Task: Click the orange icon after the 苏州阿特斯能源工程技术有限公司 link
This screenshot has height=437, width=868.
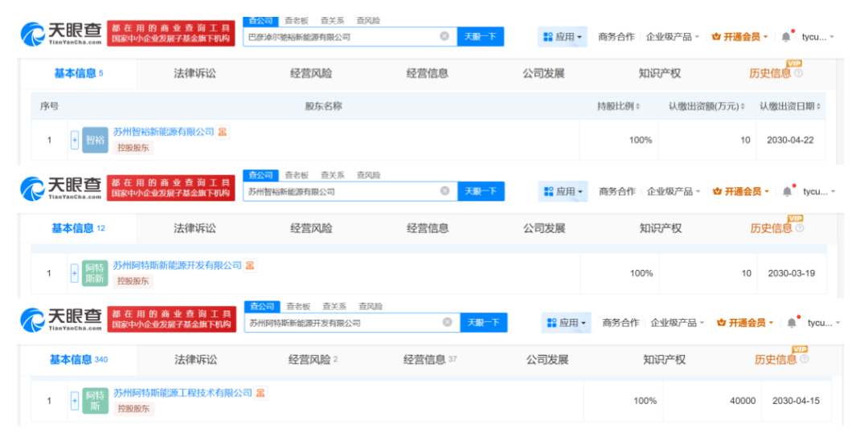Action: (x=260, y=393)
